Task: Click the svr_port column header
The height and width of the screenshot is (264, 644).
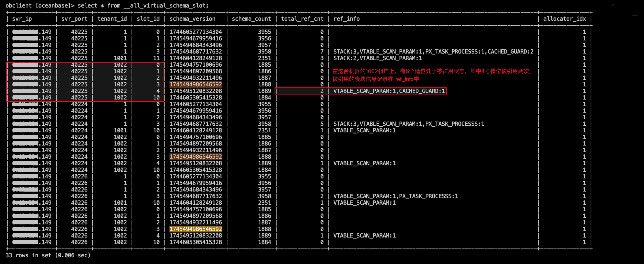Action: [74, 19]
